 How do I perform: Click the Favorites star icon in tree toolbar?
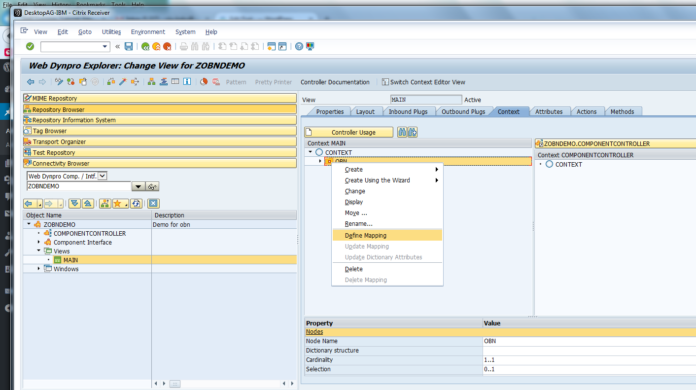point(119,203)
